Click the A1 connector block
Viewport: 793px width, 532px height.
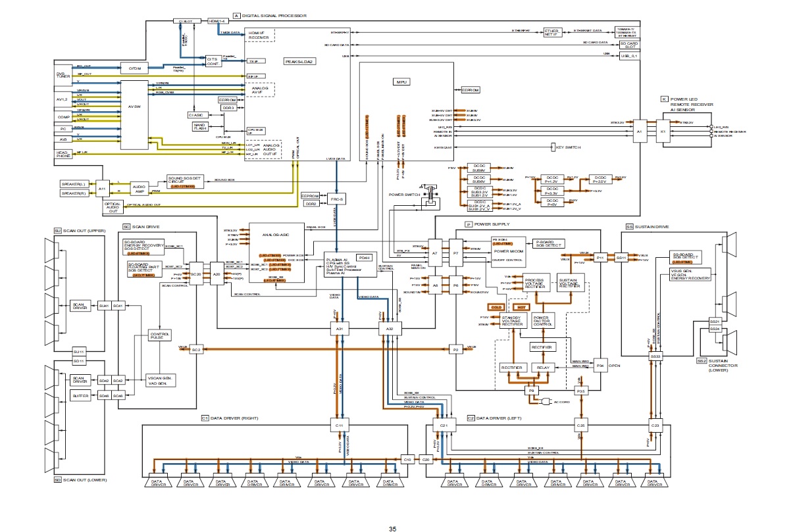(639, 132)
